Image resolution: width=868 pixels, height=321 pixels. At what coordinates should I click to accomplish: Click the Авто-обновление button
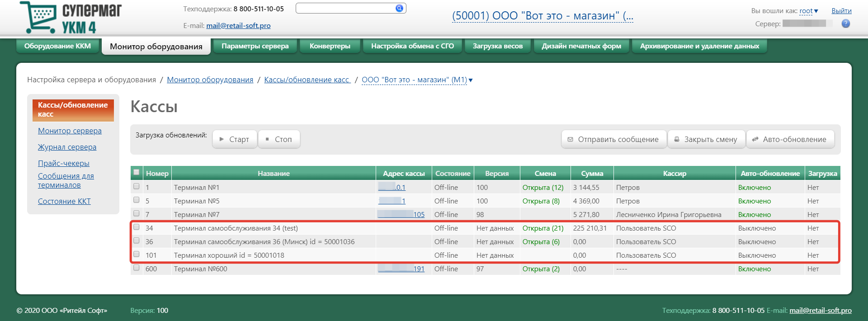pos(790,139)
